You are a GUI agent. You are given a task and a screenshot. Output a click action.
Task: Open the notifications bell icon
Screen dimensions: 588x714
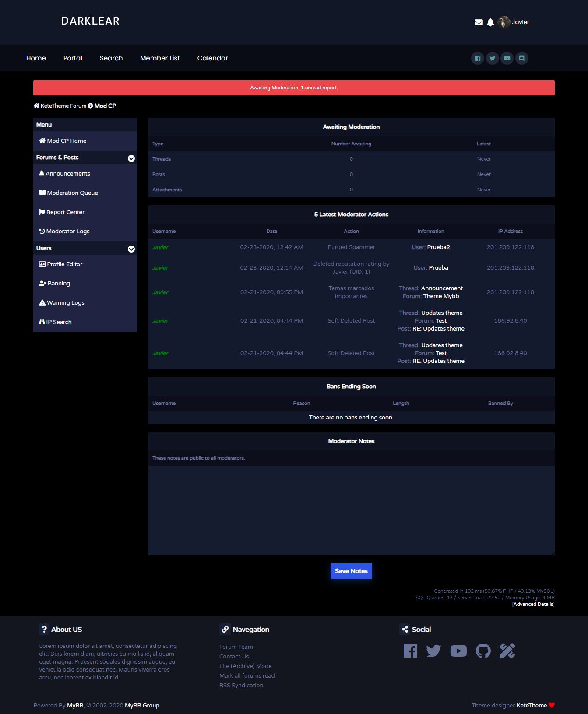click(x=490, y=22)
